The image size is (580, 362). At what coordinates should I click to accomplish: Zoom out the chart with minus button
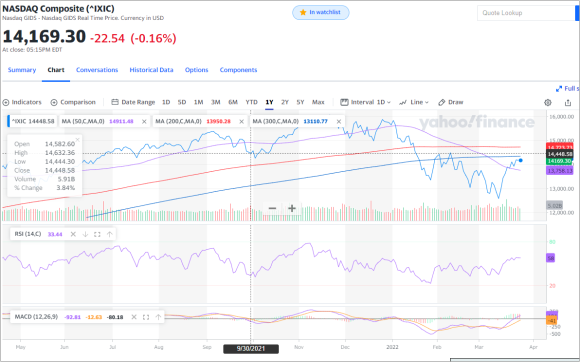(272, 208)
